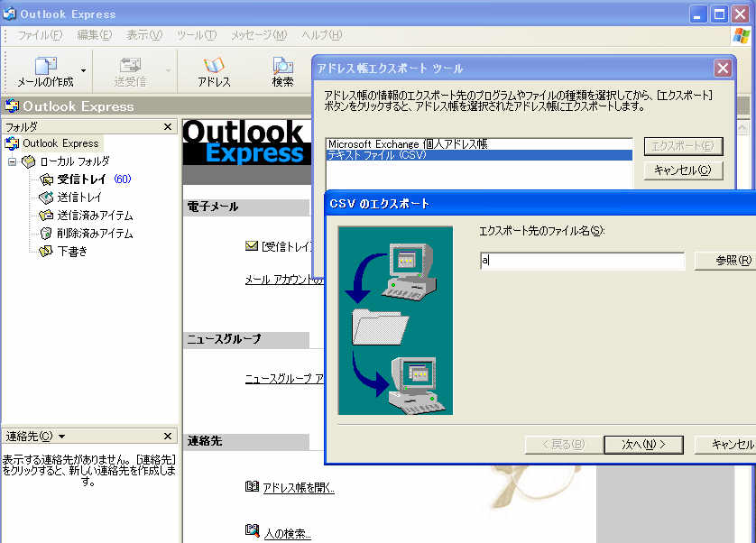Click the アドレス帳を開く book icon
Viewport: 756px width, 543px height.
[x=252, y=486]
